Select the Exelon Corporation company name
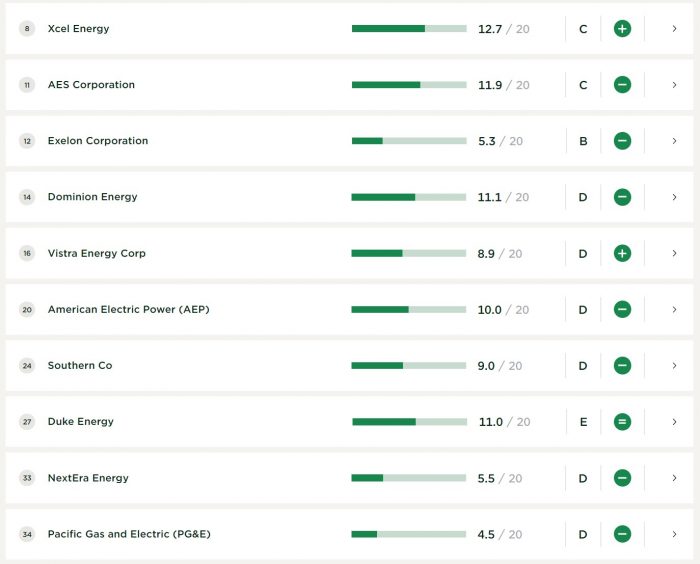This screenshot has width=700, height=564. click(98, 141)
